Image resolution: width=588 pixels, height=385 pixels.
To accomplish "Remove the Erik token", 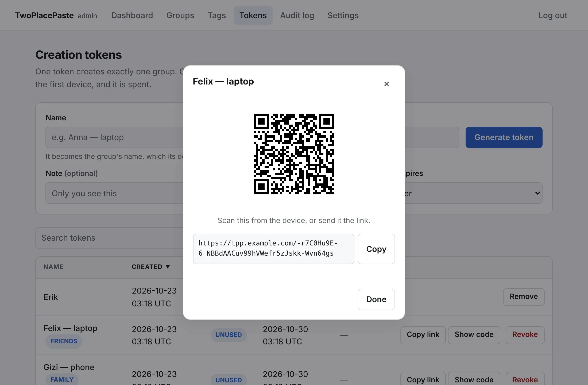I will pos(524,297).
